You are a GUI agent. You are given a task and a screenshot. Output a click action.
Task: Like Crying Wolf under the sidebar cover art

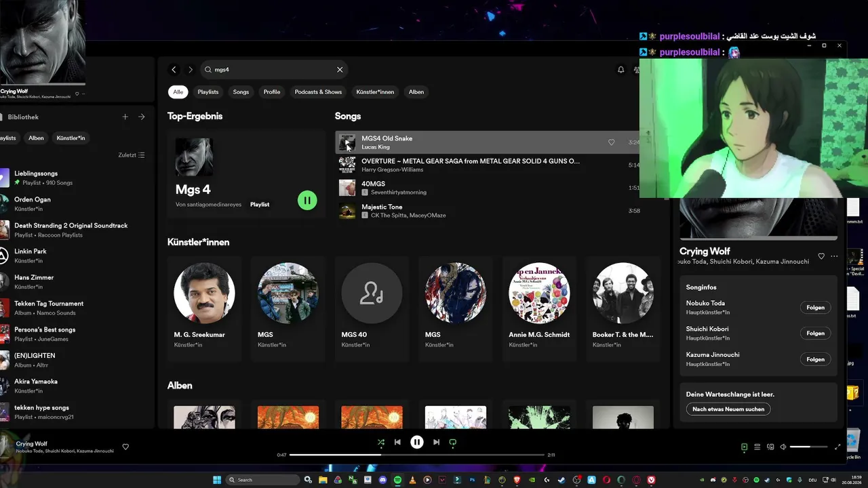77,94
